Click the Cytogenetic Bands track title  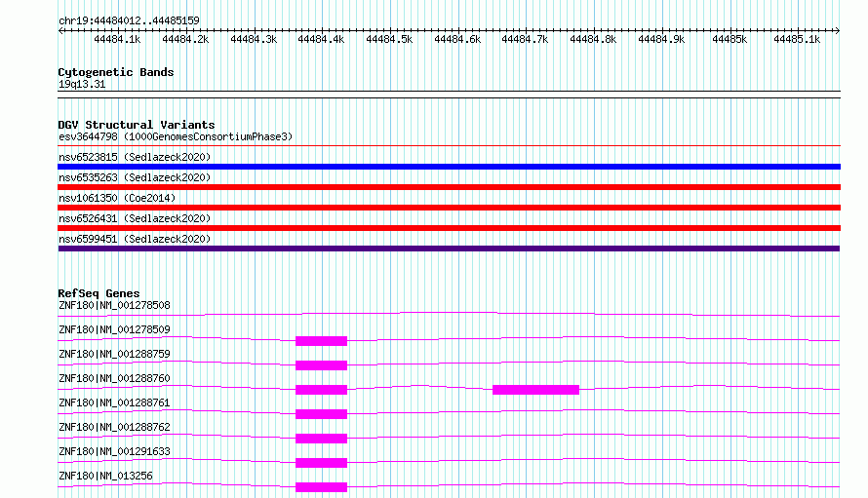116,72
